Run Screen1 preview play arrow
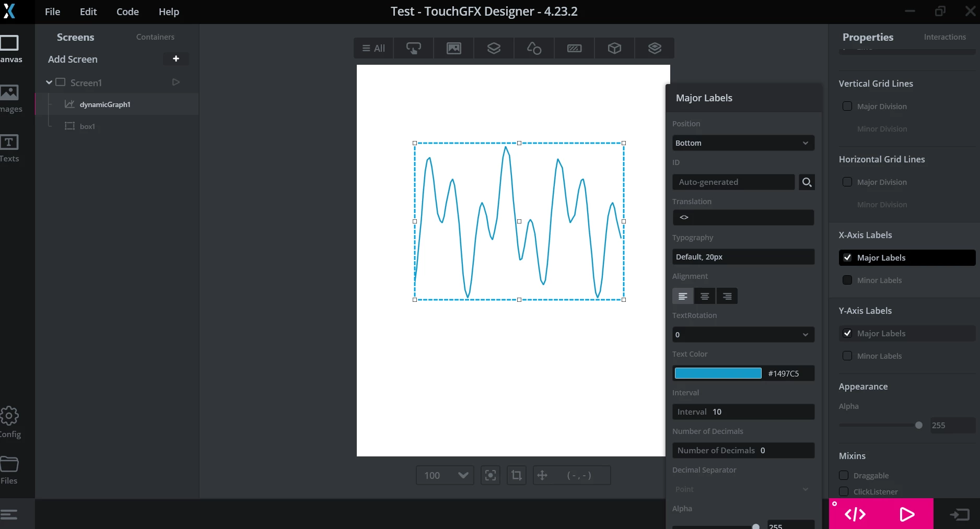980x529 pixels. [176, 83]
